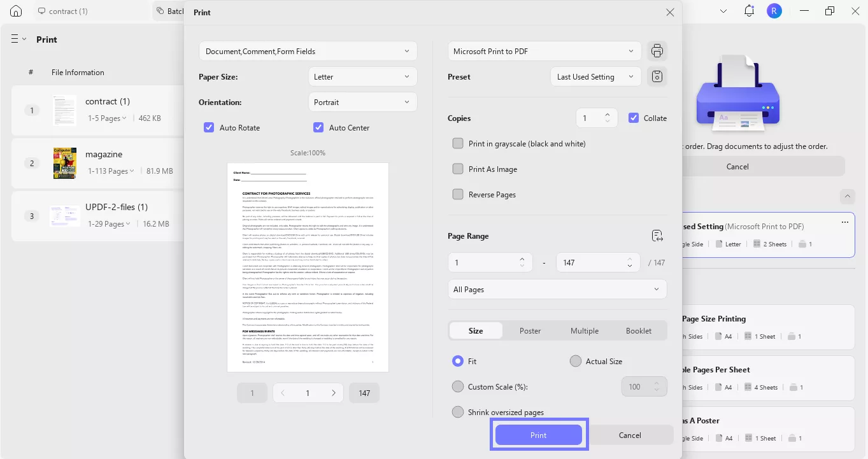
Task: Select the As A Poster preset card
Action: coord(767,428)
